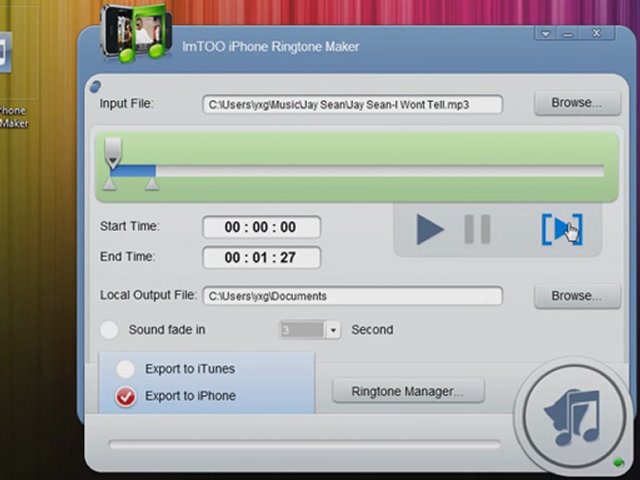Select Export to iTunes option

[126, 369]
